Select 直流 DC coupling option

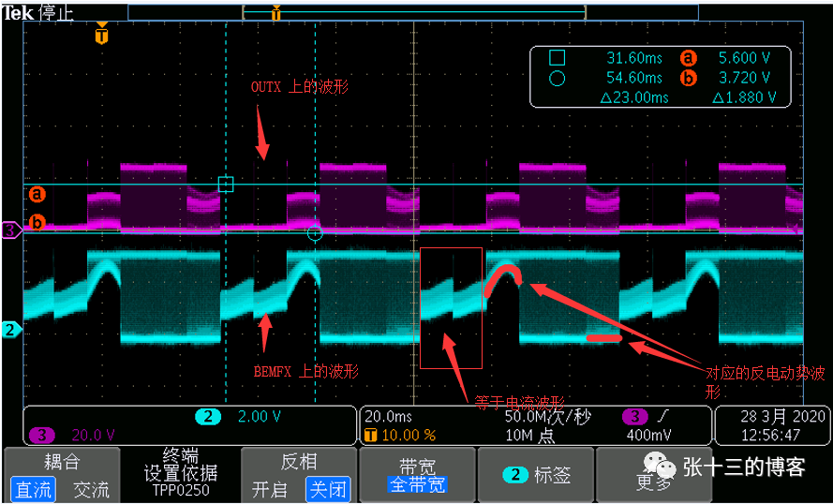pos(33,490)
